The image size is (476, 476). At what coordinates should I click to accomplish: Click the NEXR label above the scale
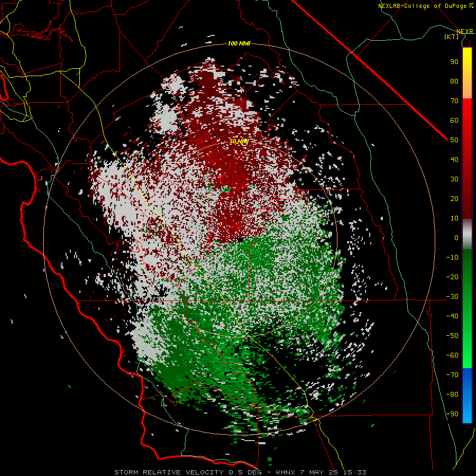pyautogui.click(x=465, y=31)
